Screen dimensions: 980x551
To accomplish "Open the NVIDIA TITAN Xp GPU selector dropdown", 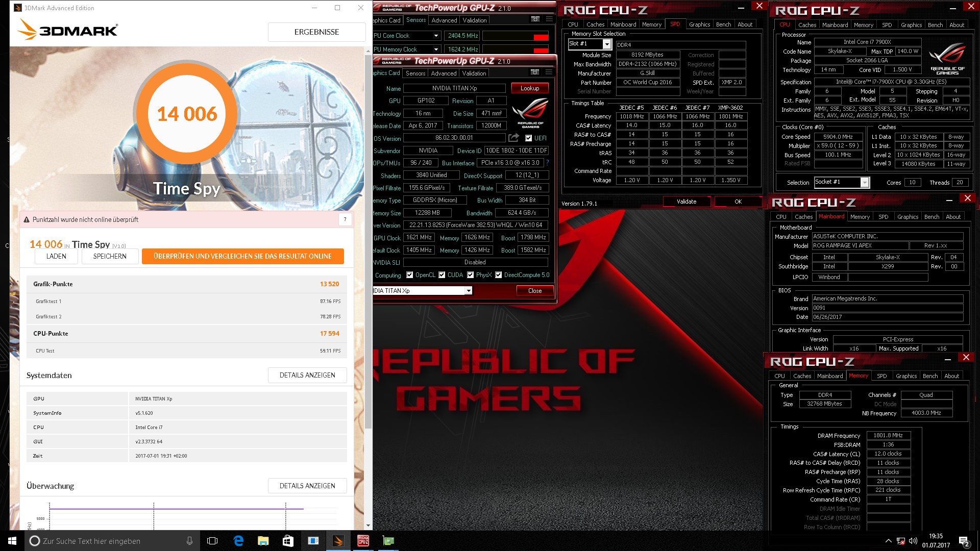I will pos(468,291).
